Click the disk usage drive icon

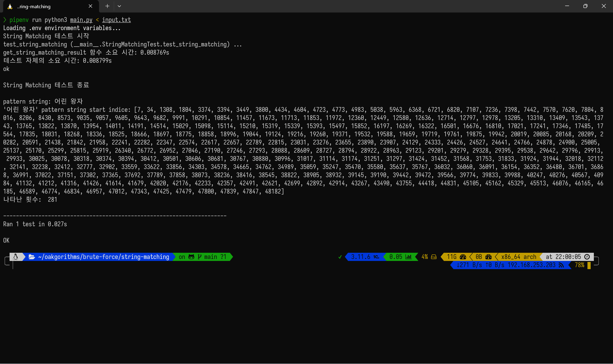pyautogui.click(x=434, y=257)
